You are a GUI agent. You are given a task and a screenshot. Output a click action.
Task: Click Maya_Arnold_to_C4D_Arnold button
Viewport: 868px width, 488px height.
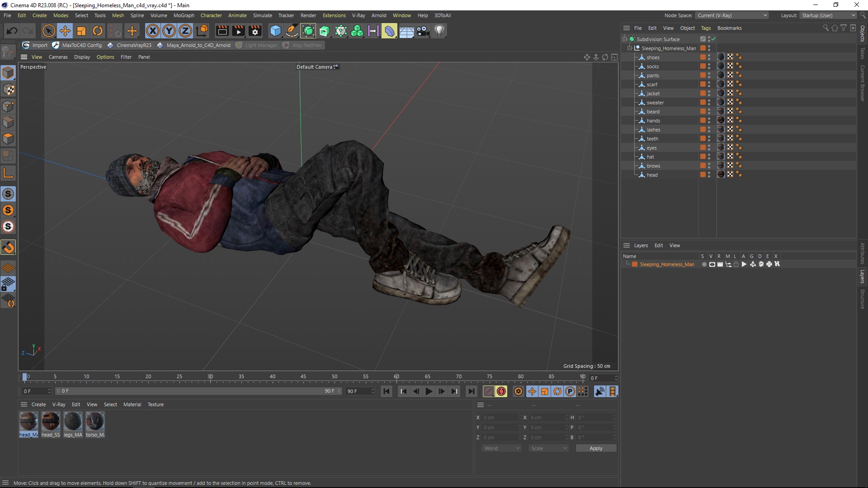tap(193, 45)
